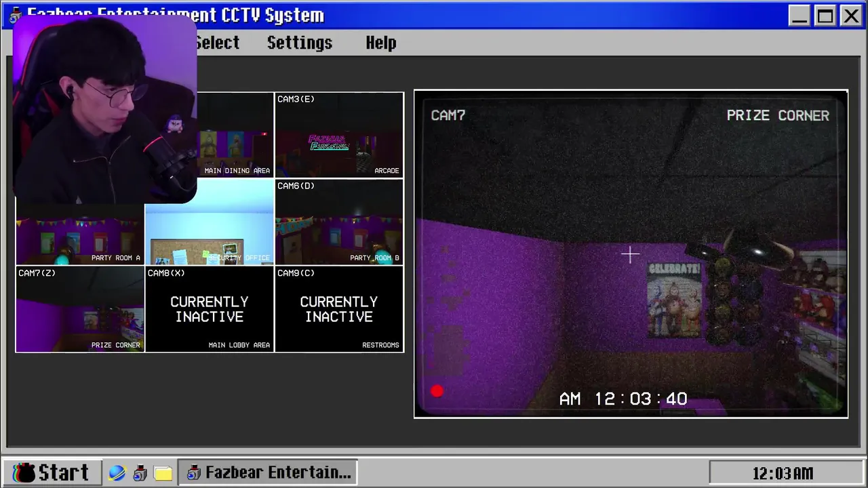Open the Help menu
868x488 pixels.
click(x=380, y=43)
